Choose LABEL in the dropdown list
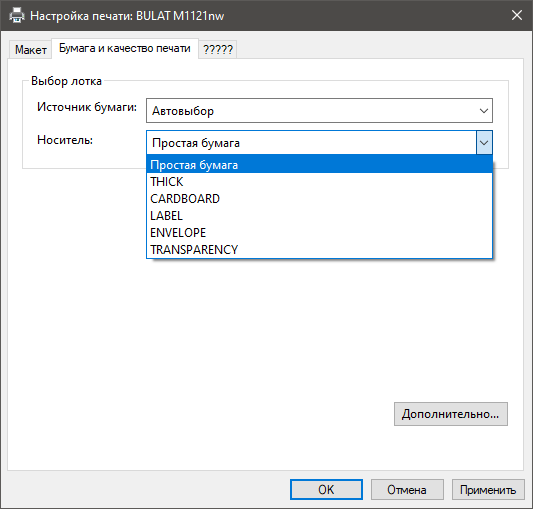 [x=319, y=216]
